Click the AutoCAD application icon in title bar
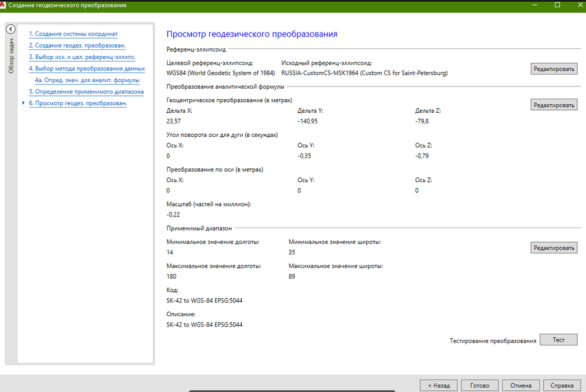 tap(4, 5)
